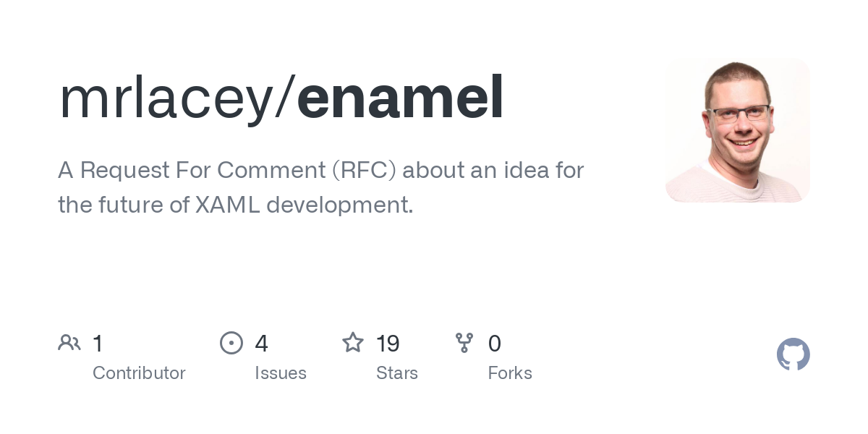The width and height of the screenshot is (868, 434).
Task: Open the mrlacey profile avatar photo
Action: coord(738,130)
